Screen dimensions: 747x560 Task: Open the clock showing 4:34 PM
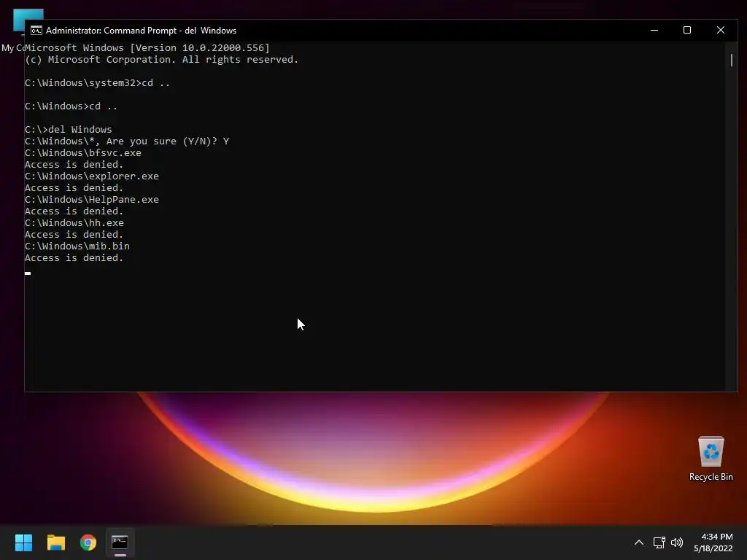point(713,542)
